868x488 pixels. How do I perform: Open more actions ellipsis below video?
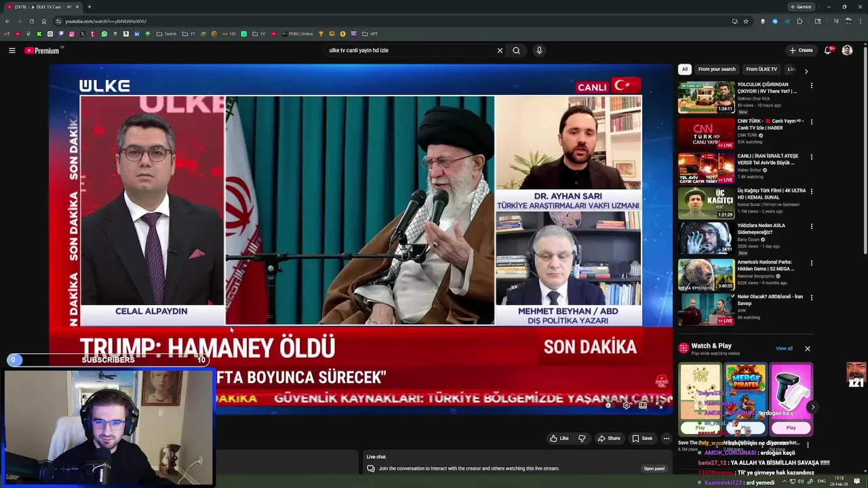point(666,439)
